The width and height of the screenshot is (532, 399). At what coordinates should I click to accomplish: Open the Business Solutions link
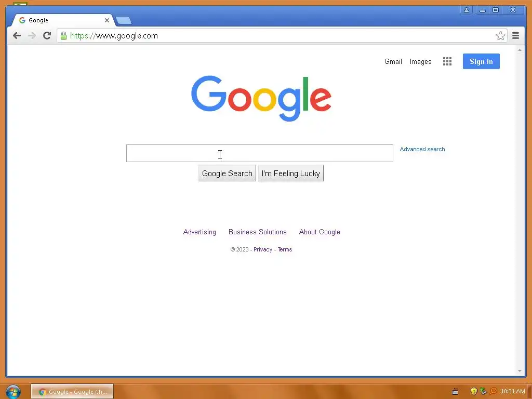click(258, 232)
